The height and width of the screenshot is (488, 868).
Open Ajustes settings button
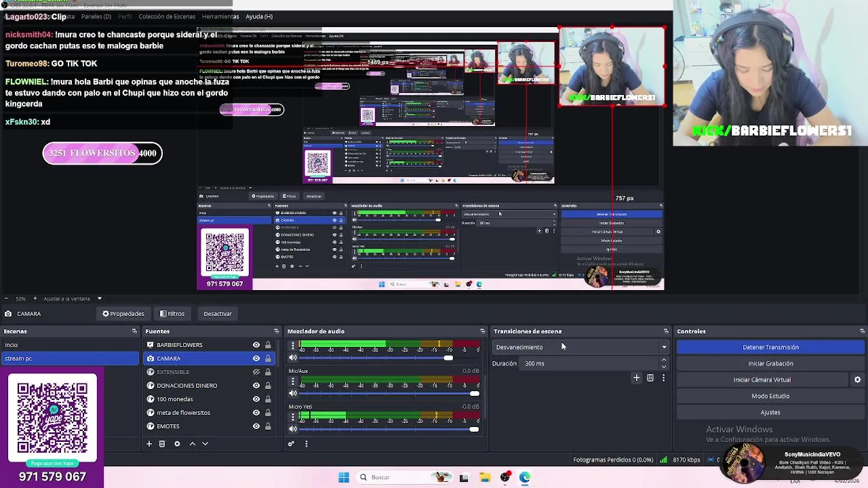click(x=770, y=412)
